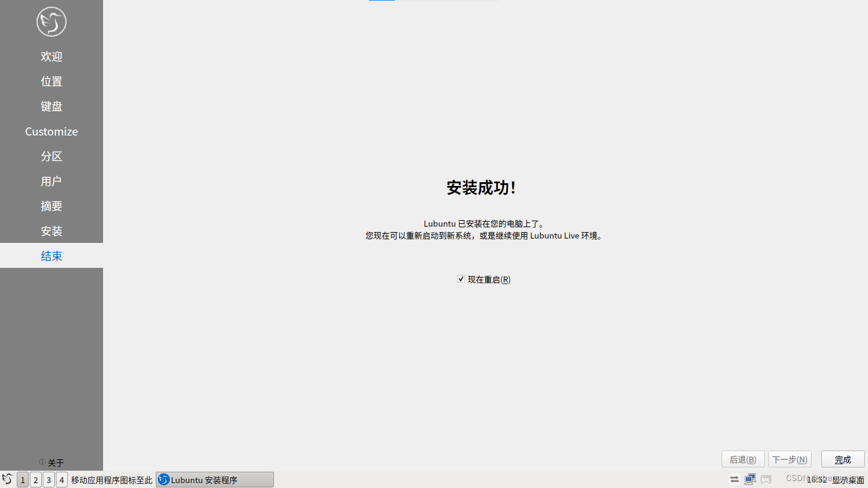Select the 欢迎 step in sidebar
Viewport: 868px width, 488px height.
[x=52, y=56]
